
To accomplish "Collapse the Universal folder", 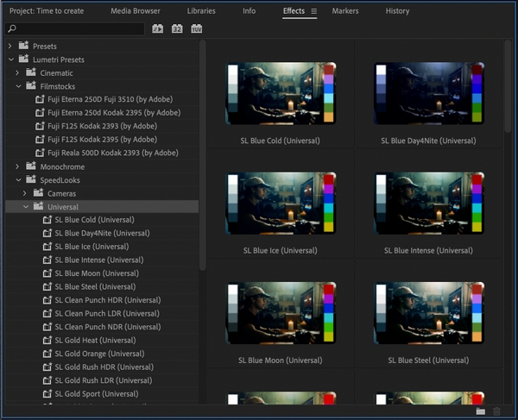I will pos(26,207).
